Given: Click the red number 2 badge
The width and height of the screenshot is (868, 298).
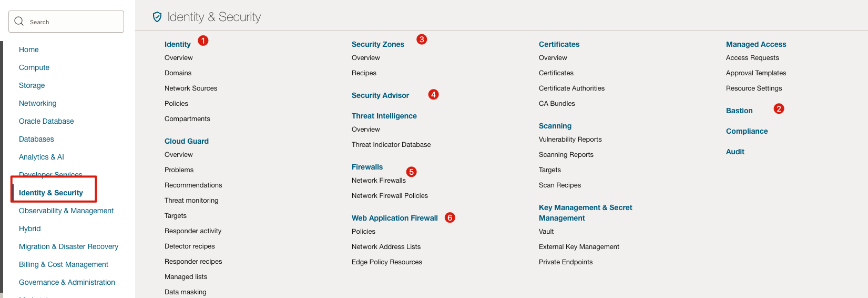Looking at the screenshot, I should point(779,109).
